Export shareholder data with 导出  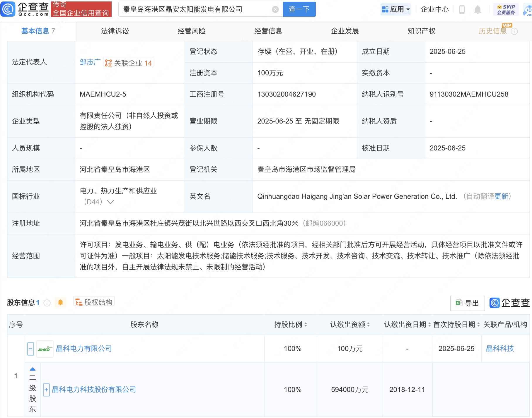468,303
